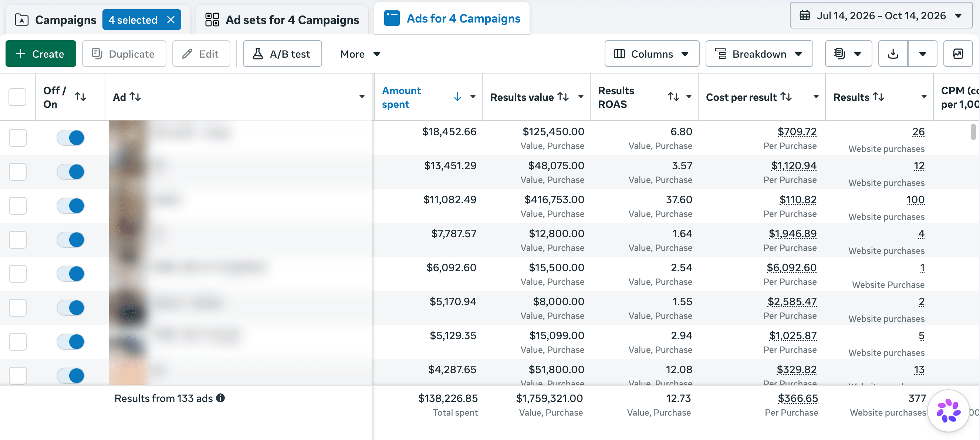Sort by Results column arrows icon
The width and height of the screenshot is (980, 440).
coord(878,97)
